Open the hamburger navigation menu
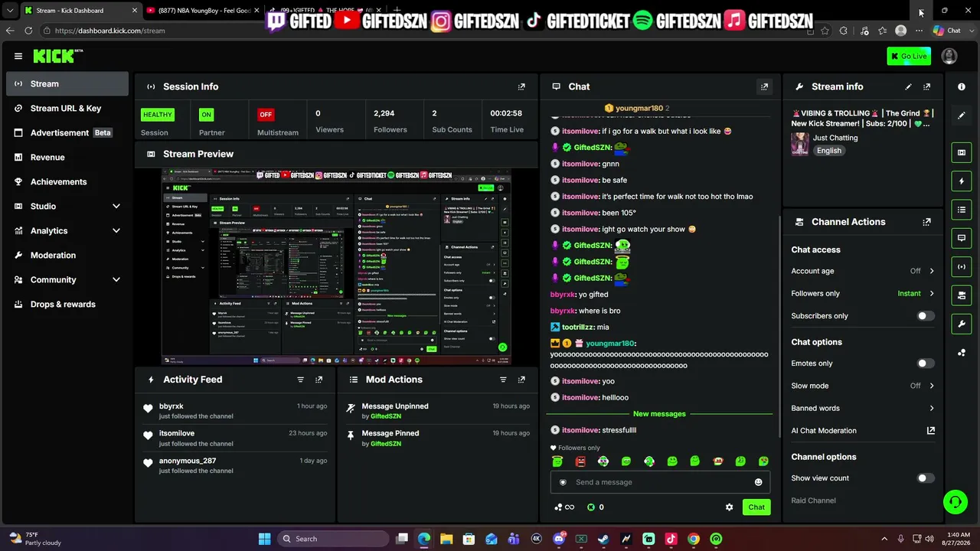980x551 pixels. (18, 56)
